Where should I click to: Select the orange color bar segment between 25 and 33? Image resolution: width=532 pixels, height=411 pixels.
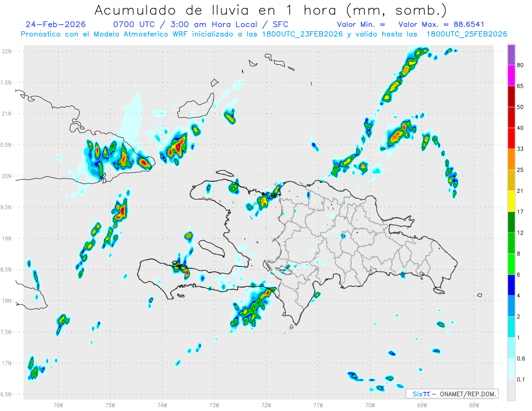click(x=511, y=160)
